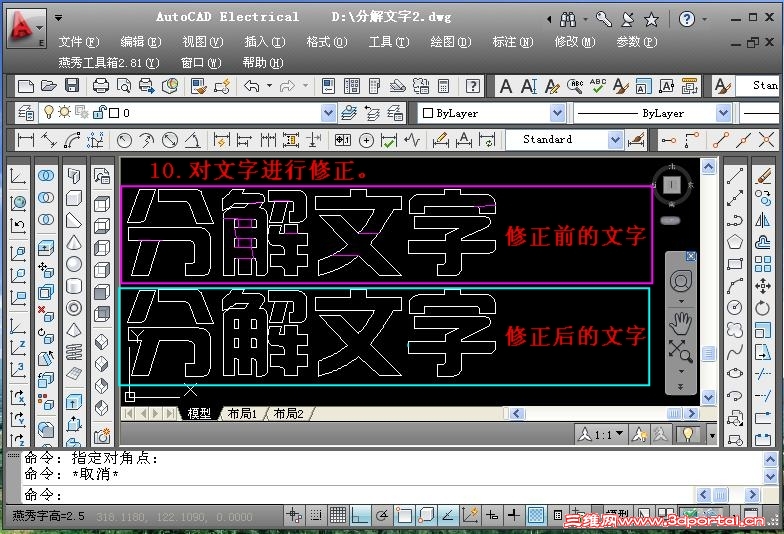The width and height of the screenshot is (784, 534).
Task: Click the New drawing icon
Action: (x=26, y=86)
